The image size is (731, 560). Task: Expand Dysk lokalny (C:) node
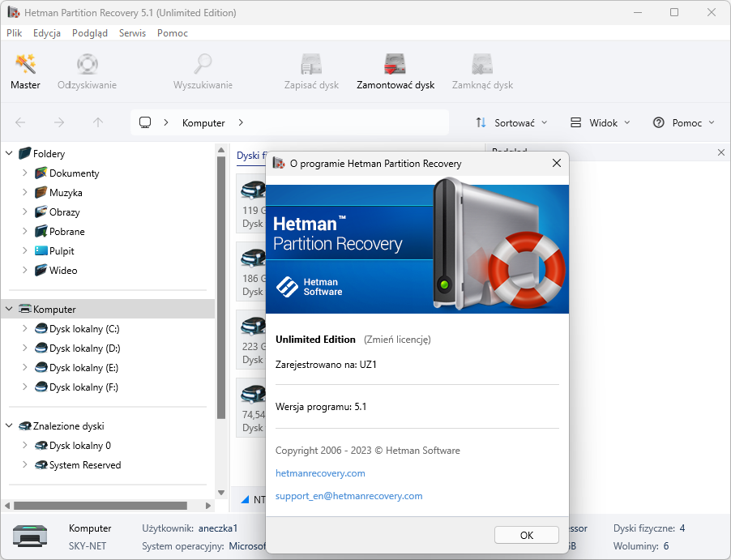[24, 328]
